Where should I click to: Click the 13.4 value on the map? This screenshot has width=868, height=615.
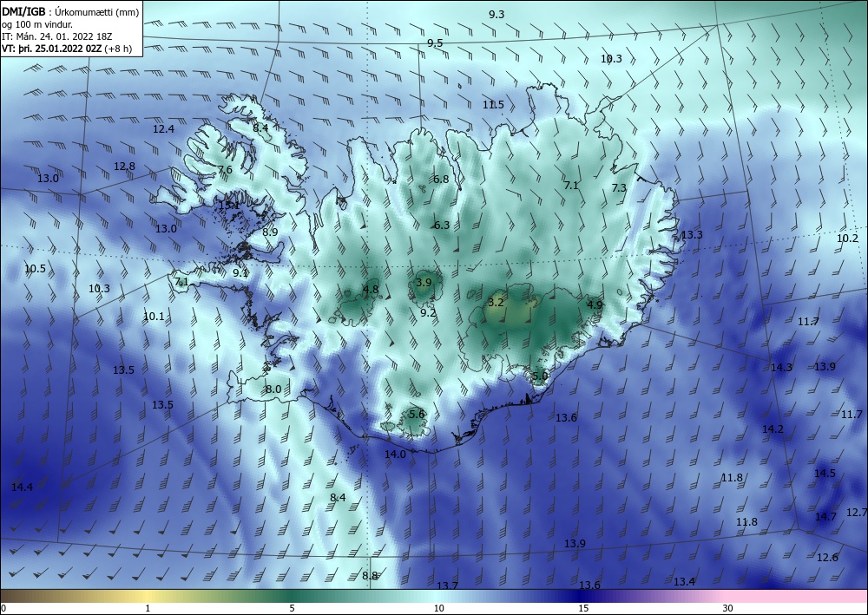[x=684, y=582]
